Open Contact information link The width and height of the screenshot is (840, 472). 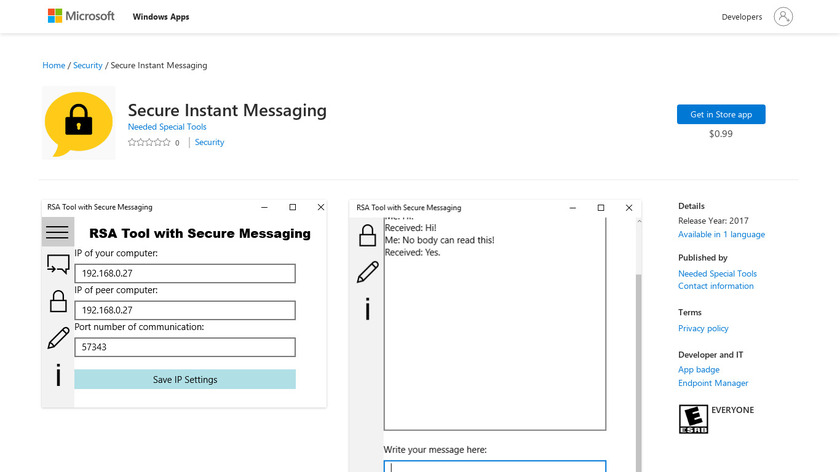click(x=716, y=286)
